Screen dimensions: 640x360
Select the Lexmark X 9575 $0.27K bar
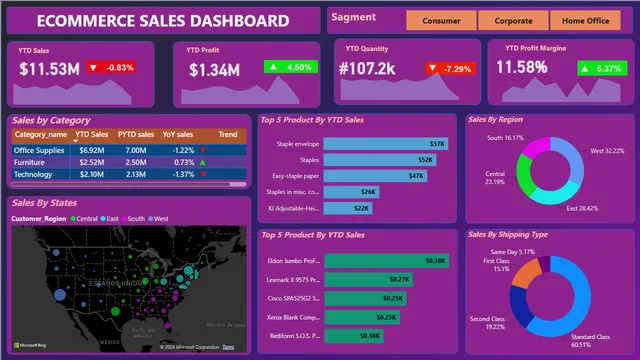pos(369,280)
